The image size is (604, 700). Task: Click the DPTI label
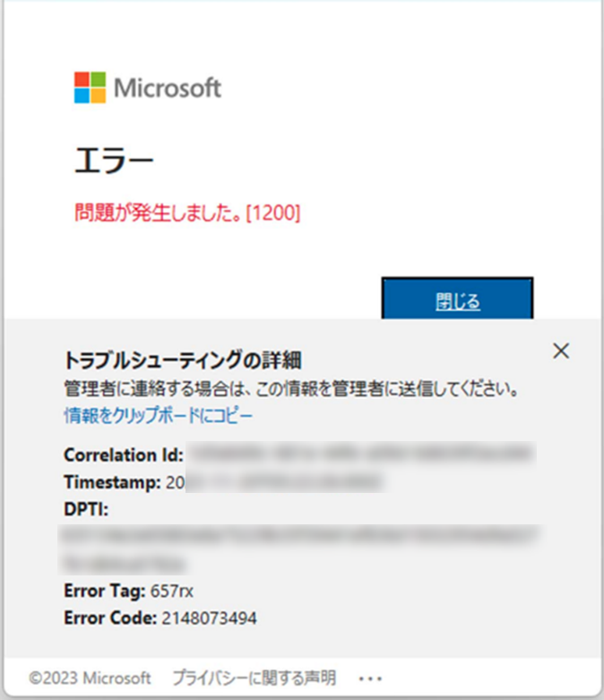click(86, 509)
